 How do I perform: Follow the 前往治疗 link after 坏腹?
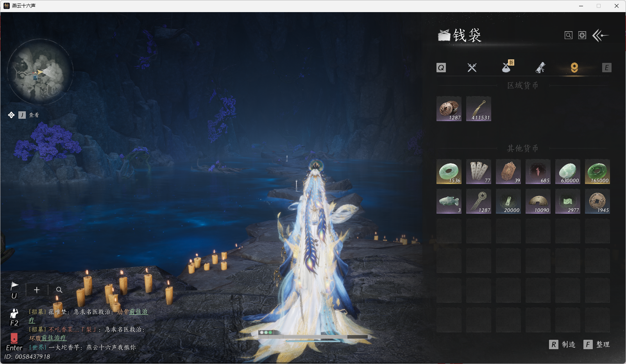(x=54, y=338)
